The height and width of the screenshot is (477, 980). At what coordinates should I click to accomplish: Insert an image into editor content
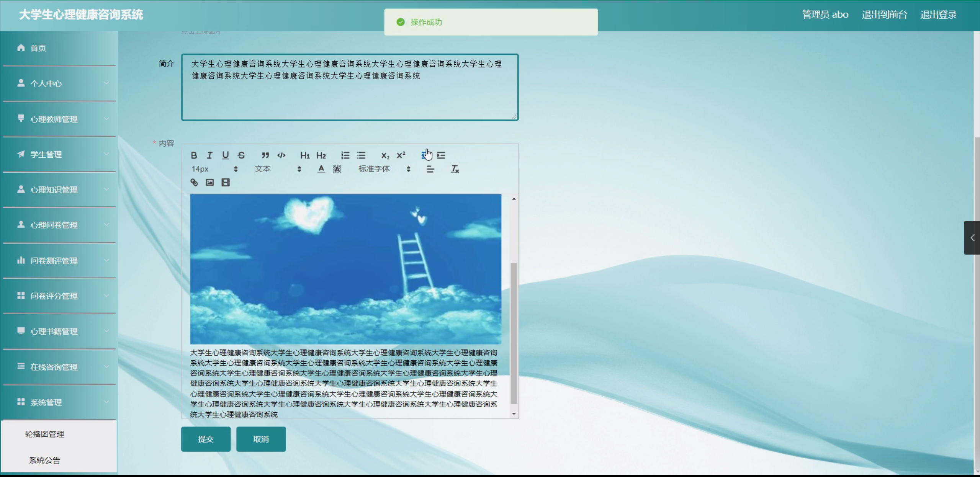click(x=210, y=182)
